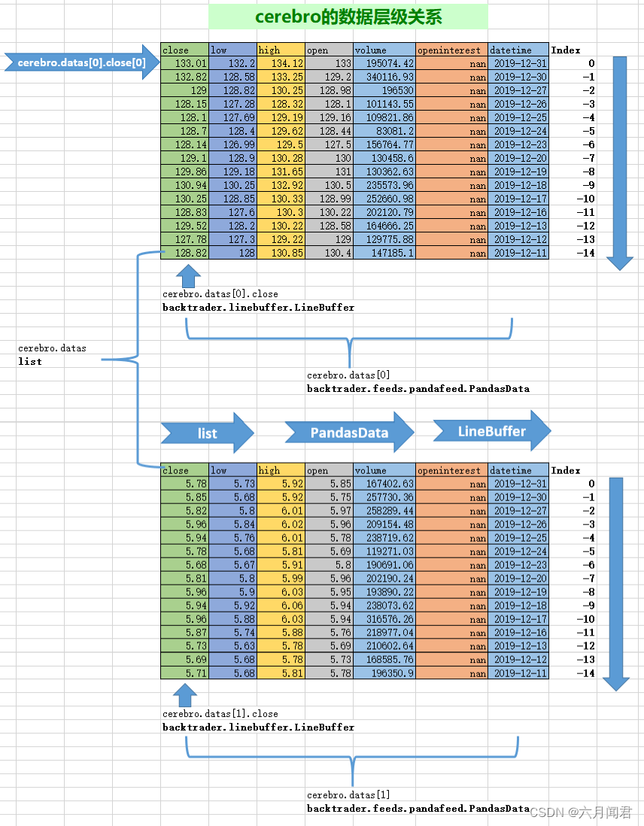
Task: Select the volume cell 235573.96
Action: (x=384, y=185)
